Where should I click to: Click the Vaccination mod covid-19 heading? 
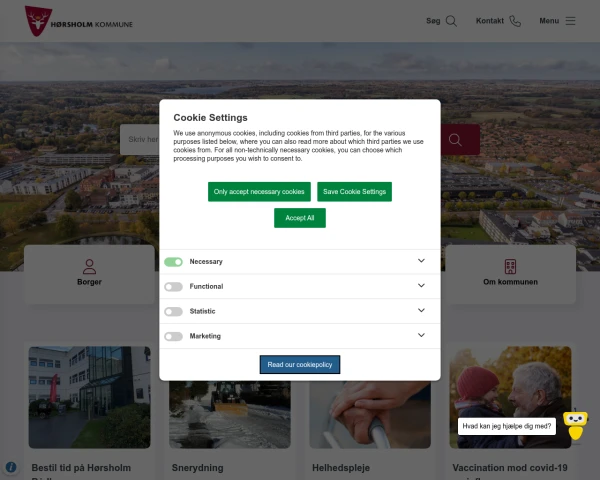(x=510, y=468)
